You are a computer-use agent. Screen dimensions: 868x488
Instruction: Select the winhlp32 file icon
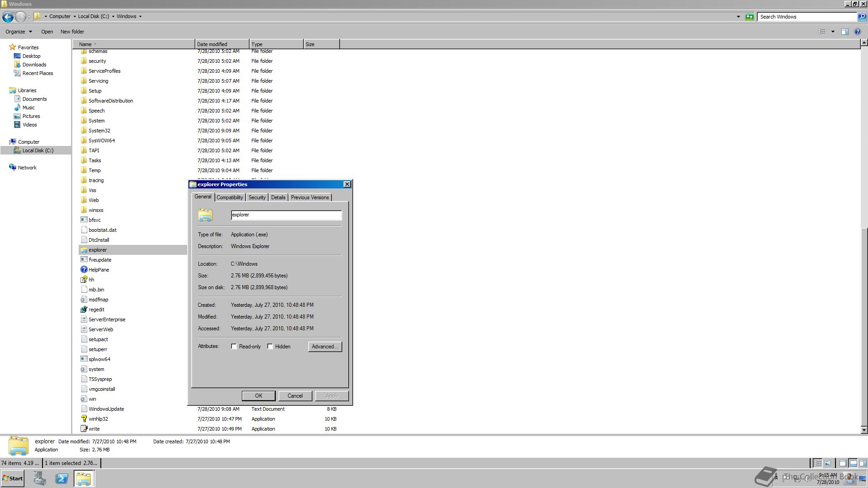pyautogui.click(x=84, y=419)
